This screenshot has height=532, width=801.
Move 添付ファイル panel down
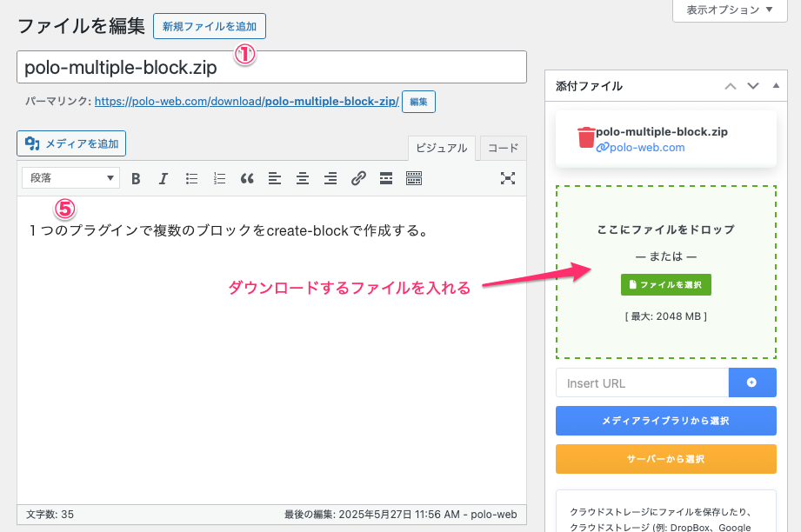[753, 86]
